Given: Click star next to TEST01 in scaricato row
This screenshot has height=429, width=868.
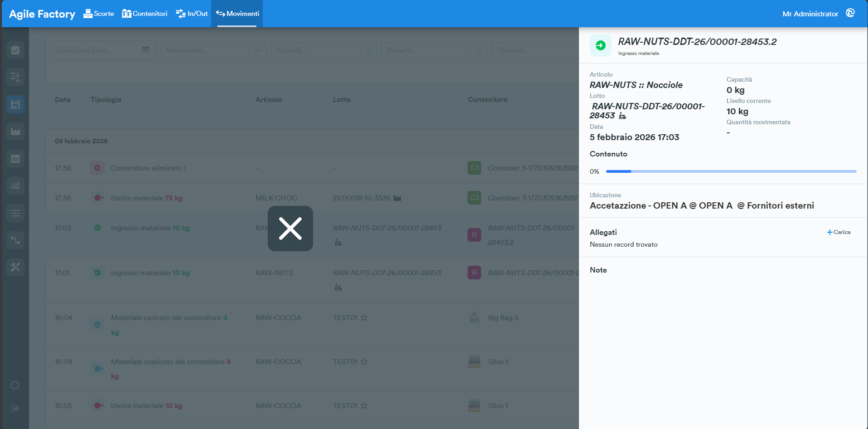Looking at the screenshot, I should coord(364,361).
